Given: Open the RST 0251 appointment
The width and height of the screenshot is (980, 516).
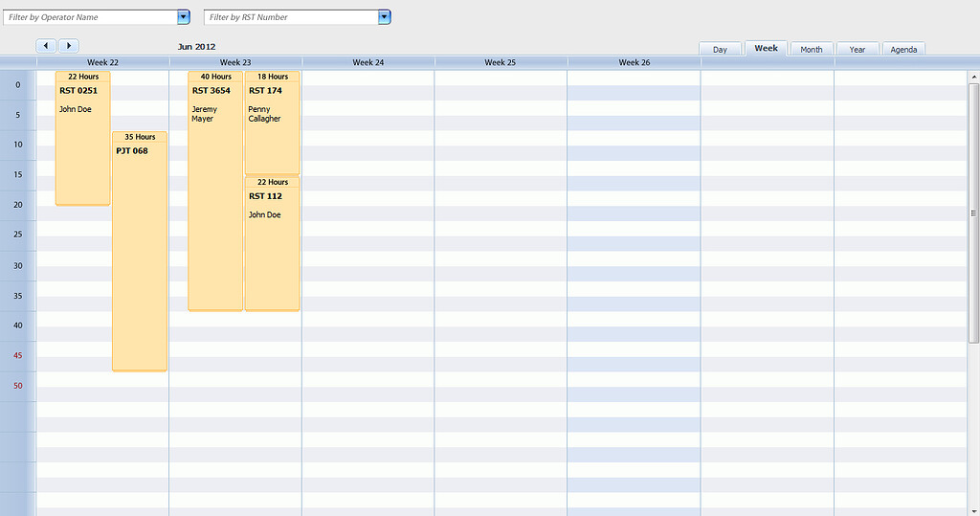Looking at the screenshot, I should point(82,138).
